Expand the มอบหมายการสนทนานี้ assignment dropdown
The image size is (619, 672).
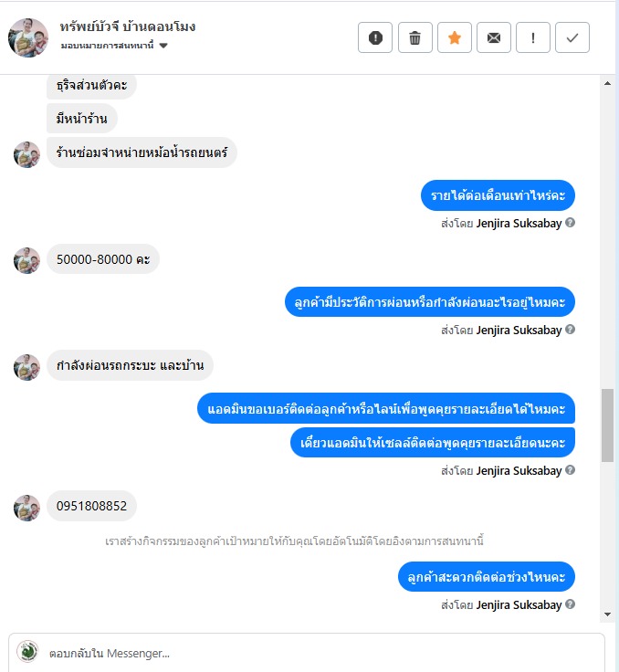point(114,46)
